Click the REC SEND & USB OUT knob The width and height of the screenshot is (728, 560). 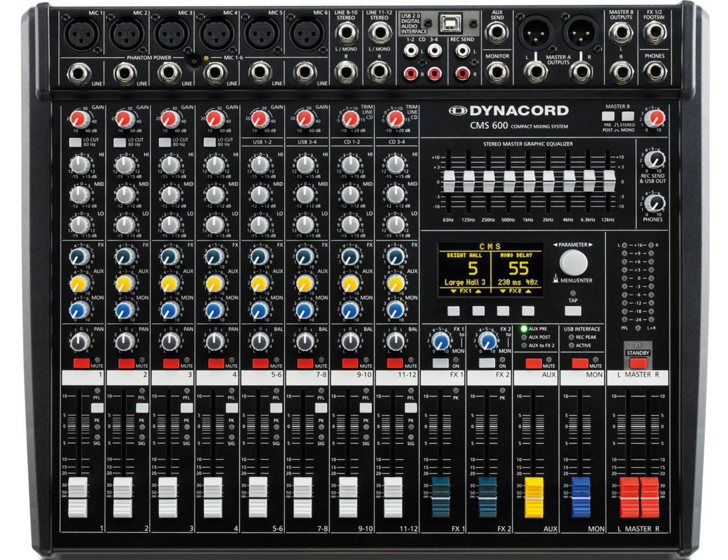click(655, 159)
